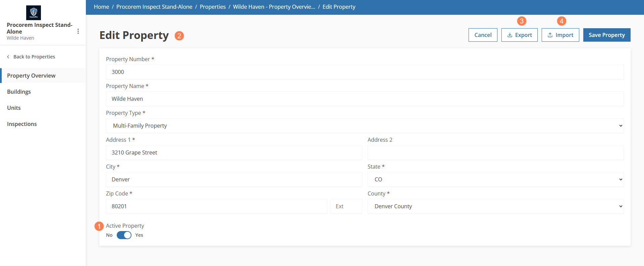
Task: Click the 'Yes' label by the toggle
Action: (x=139, y=235)
